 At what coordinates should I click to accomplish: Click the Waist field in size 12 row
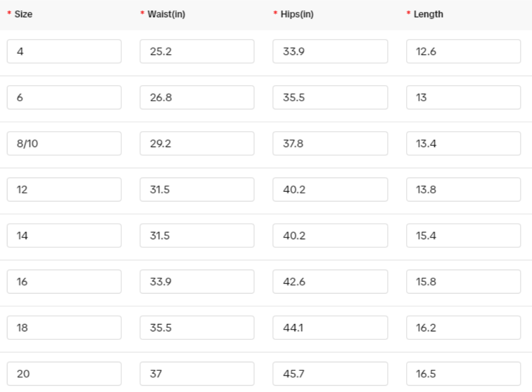(x=197, y=189)
